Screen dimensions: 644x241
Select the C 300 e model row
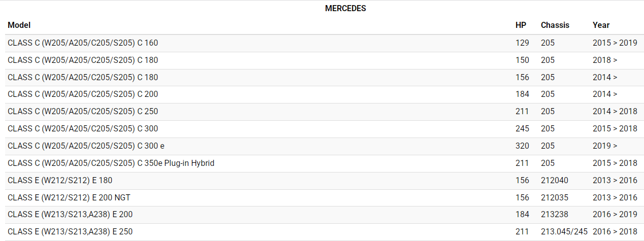(86, 146)
